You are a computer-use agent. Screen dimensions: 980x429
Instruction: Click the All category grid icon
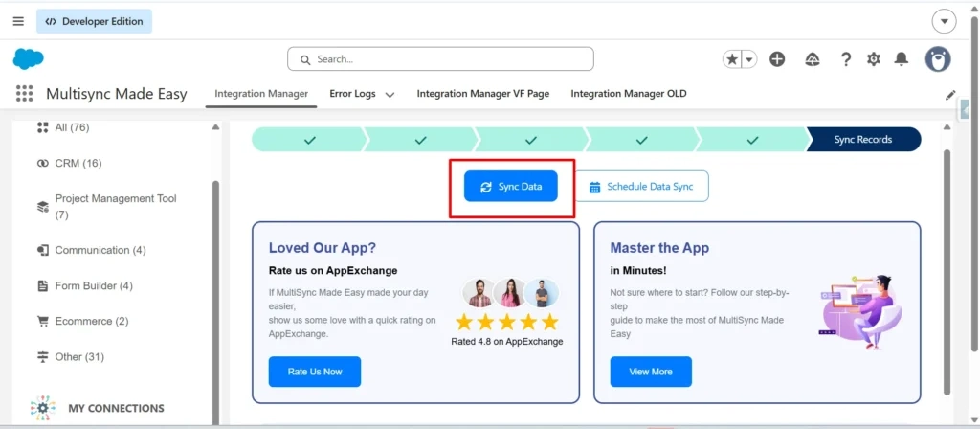42,127
